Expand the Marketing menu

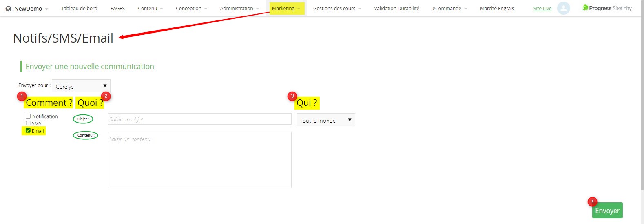click(x=286, y=9)
